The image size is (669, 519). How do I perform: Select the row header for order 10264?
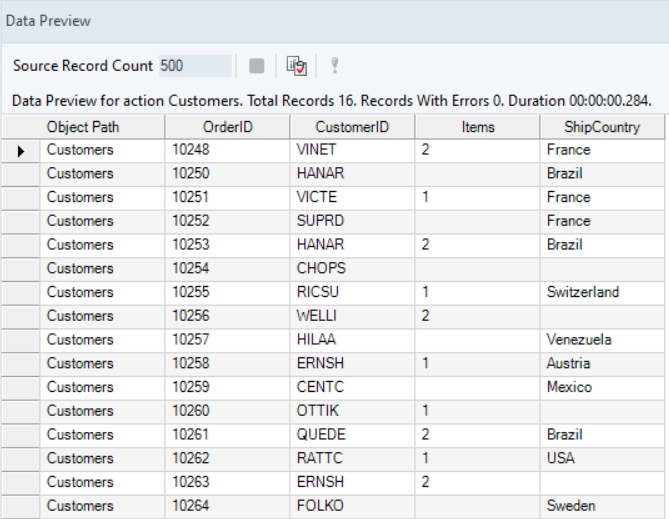click(x=20, y=505)
